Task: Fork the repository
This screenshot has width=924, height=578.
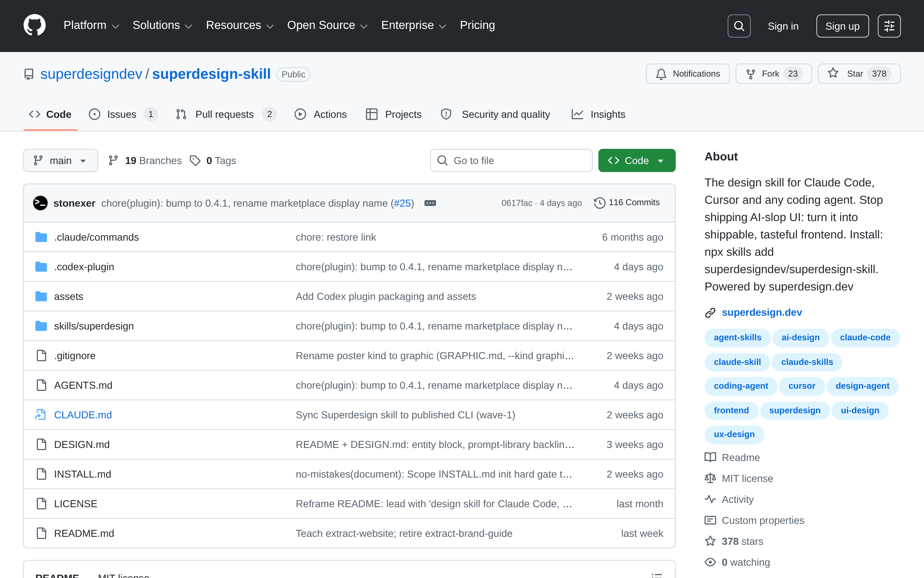Action: [x=773, y=74]
